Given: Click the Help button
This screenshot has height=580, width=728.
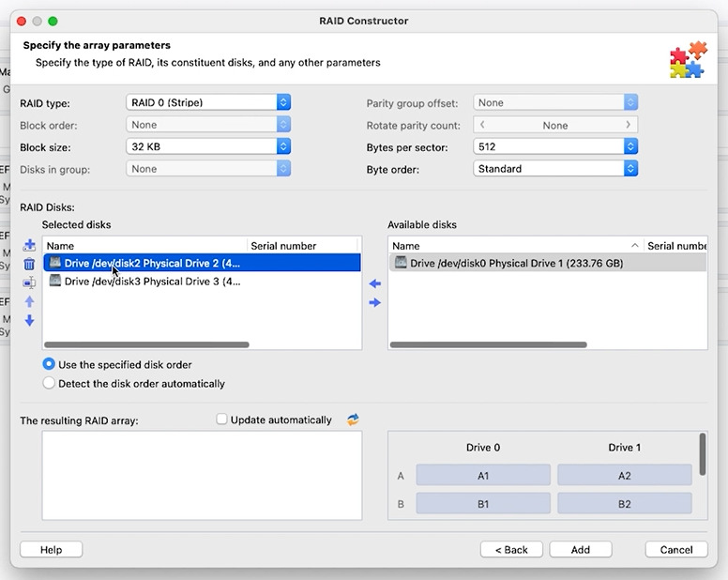Looking at the screenshot, I should (x=51, y=549).
